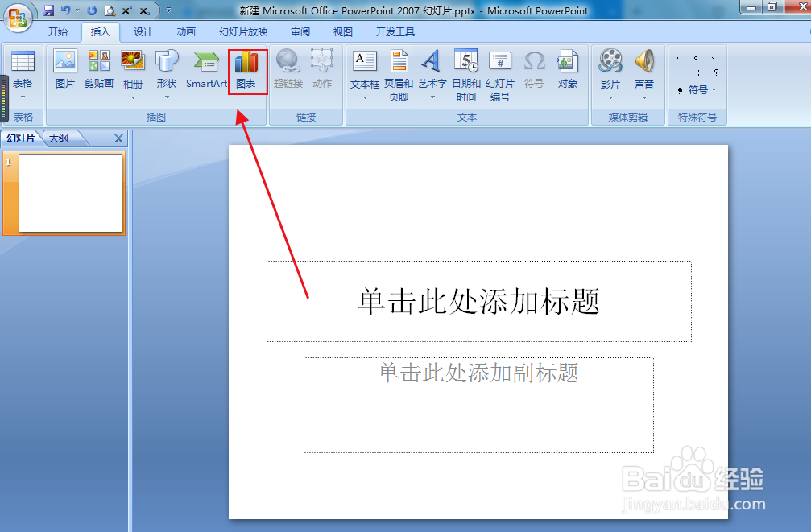811x532 pixels.
Task: Expand the 相册 dropdown arrow
Action: click(x=133, y=97)
